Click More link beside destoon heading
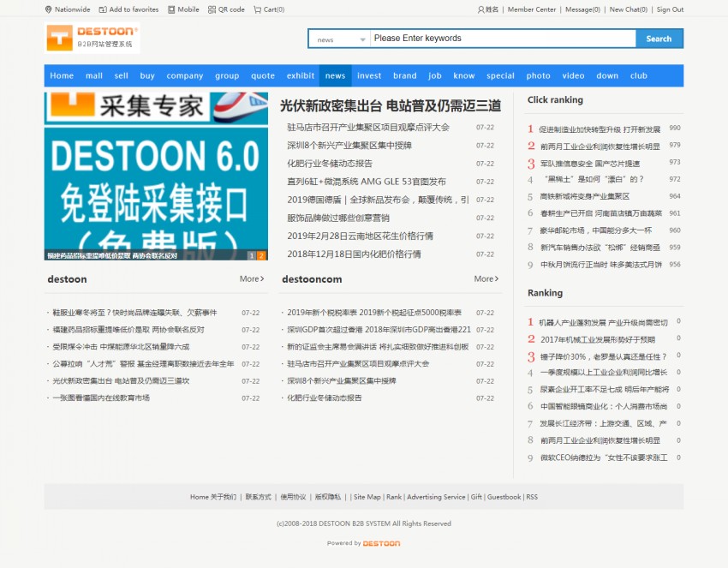This screenshot has width=728, height=568. pos(252,278)
